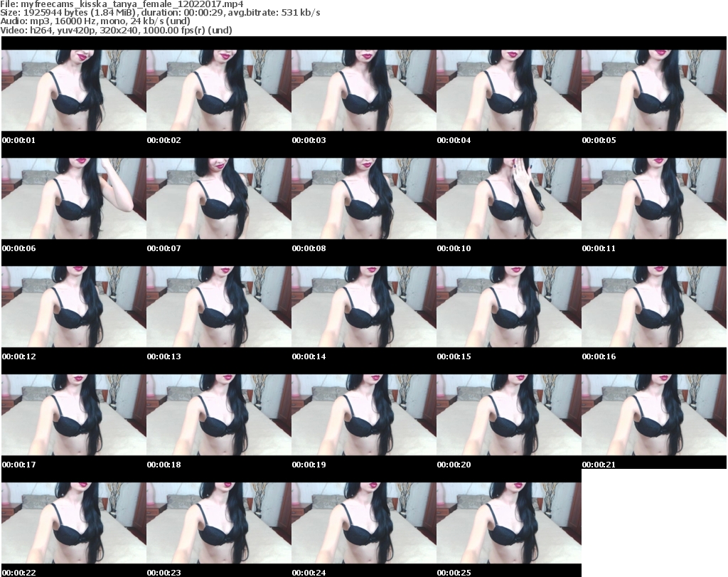Viewport: 728px width, 577px height.
Task: Click the 00:00:10 timestamp label
Action: (454, 248)
